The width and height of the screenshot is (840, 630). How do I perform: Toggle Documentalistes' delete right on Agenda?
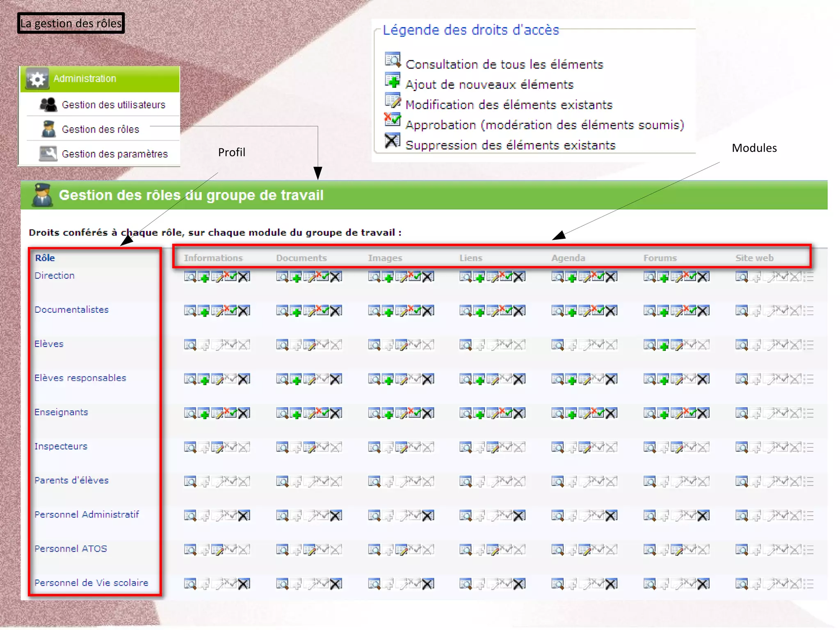tap(611, 311)
